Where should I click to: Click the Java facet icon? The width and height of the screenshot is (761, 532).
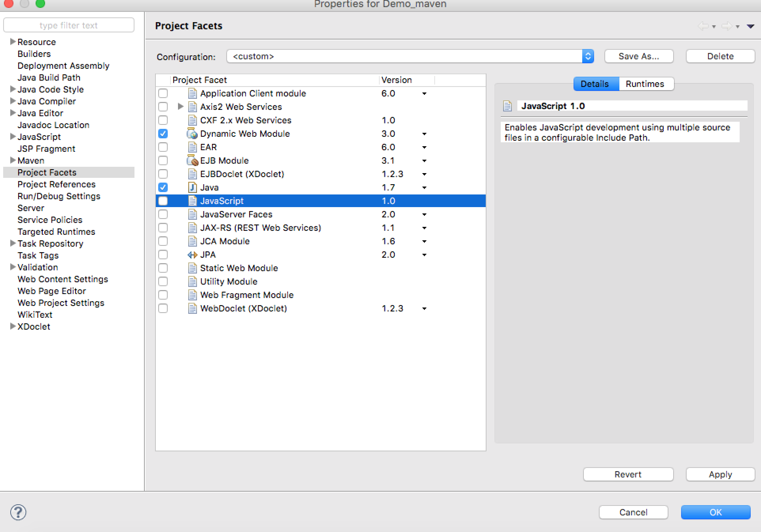(x=191, y=187)
